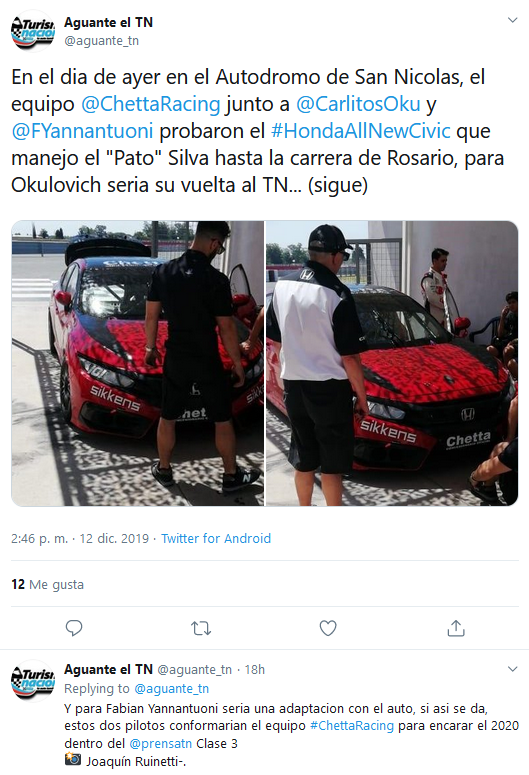Expand the reply tweet options chevron
Viewport: 529px width, 775px height.
[x=513, y=669]
